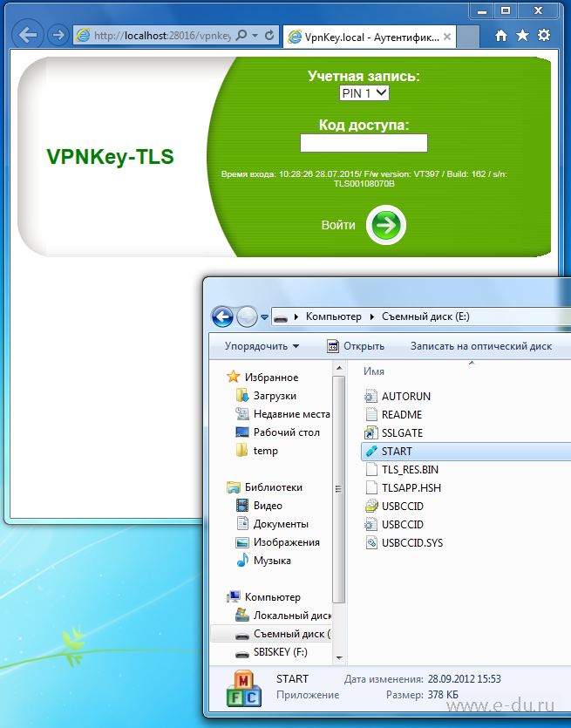Image resolution: width=571 pixels, height=728 pixels.
Task: Click Компьютер in Explorer breadcrumb
Action: pos(333,316)
